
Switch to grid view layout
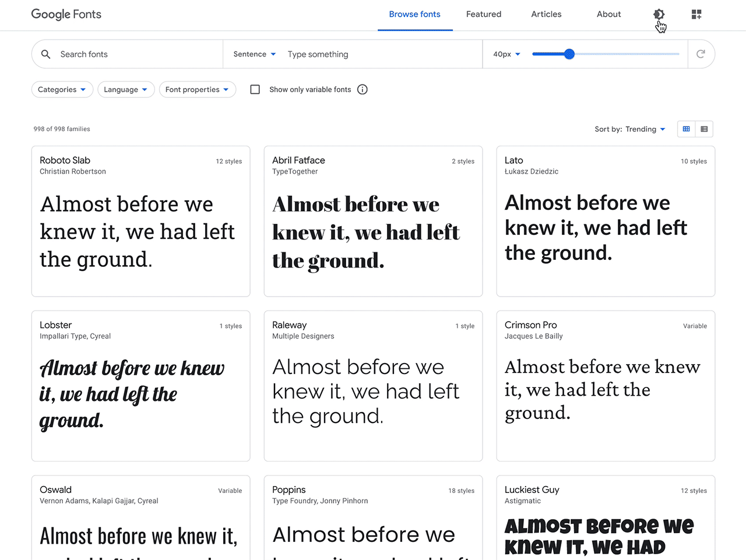coord(686,129)
